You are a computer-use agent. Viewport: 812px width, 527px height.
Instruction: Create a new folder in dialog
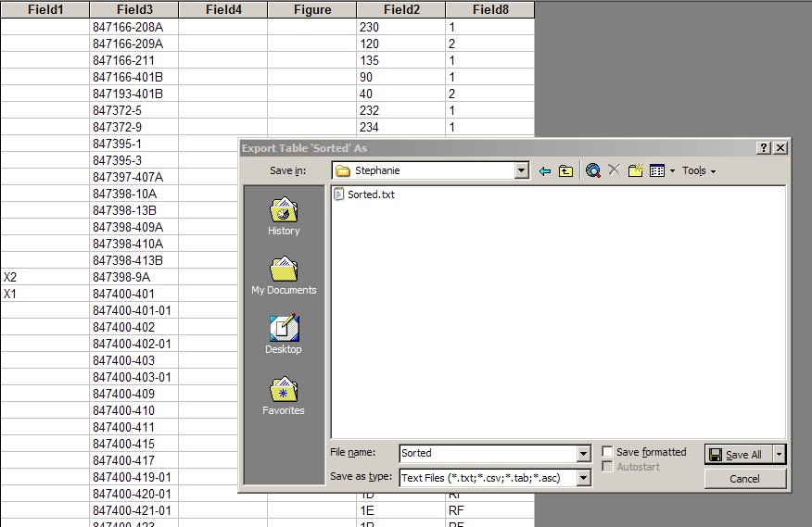click(636, 170)
